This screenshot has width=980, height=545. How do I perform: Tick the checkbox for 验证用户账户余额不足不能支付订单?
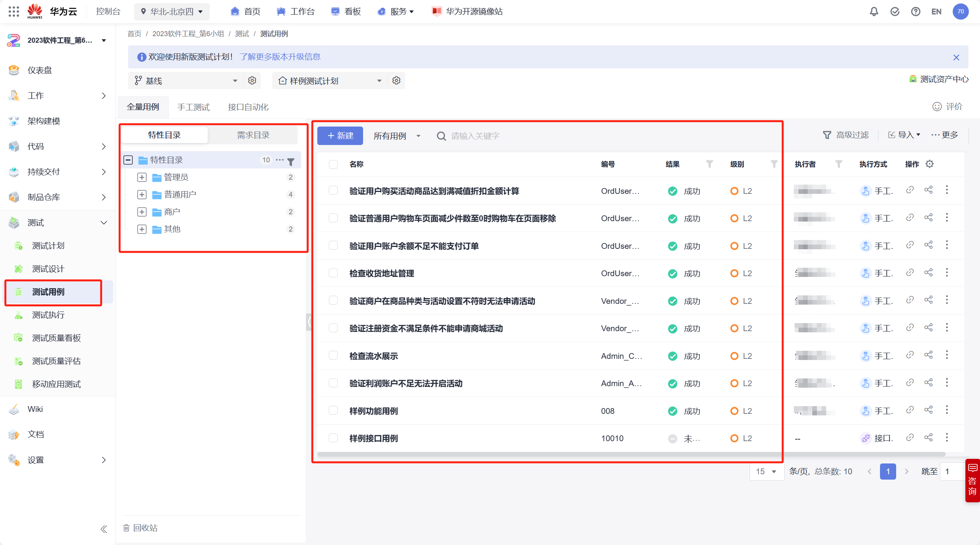coord(333,245)
